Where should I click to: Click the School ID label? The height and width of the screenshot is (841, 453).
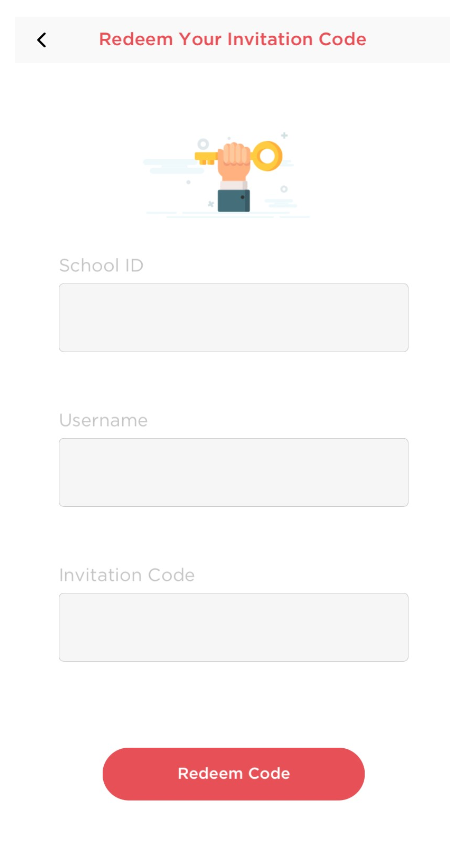tap(101, 265)
